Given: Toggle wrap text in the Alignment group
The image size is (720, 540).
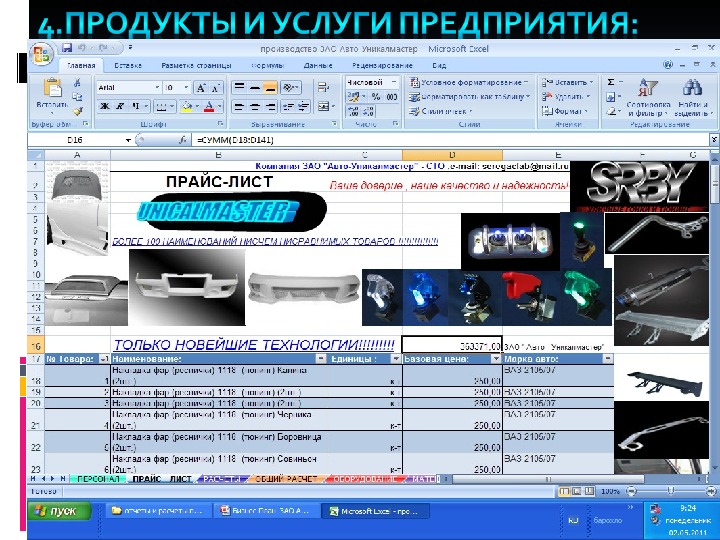Looking at the screenshot, I should [x=323, y=87].
